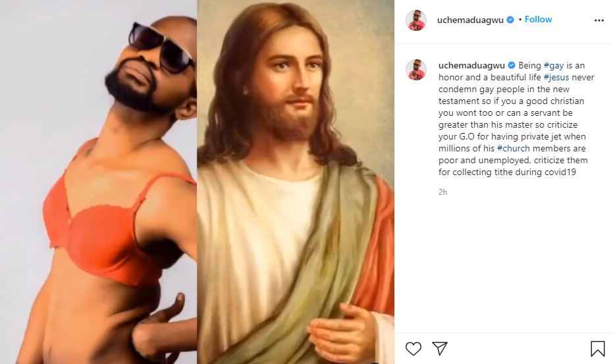This screenshot has width=613, height=364.
Task: Click the paper plane share icon
Action: point(440,348)
